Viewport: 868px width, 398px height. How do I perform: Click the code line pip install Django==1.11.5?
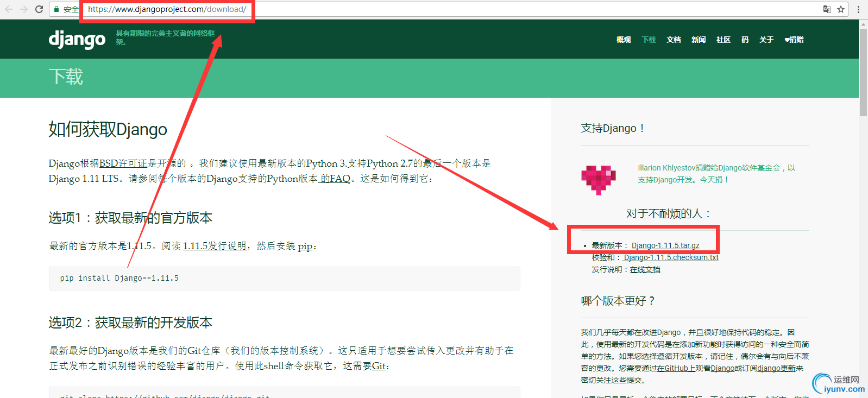point(119,278)
